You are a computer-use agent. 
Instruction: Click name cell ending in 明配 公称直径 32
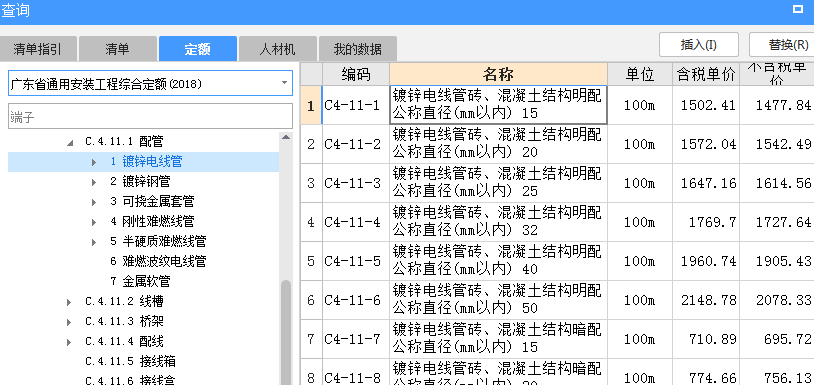tap(498, 222)
